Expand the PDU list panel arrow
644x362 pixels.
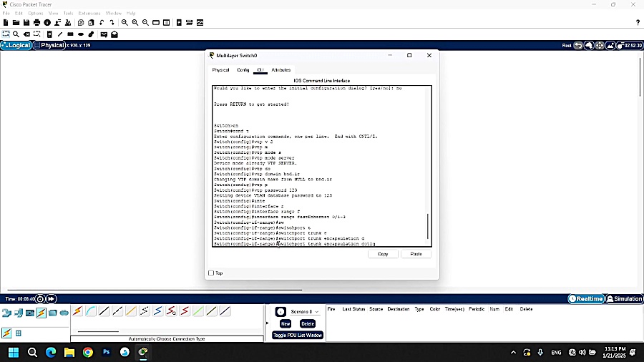[x=267, y=323]
